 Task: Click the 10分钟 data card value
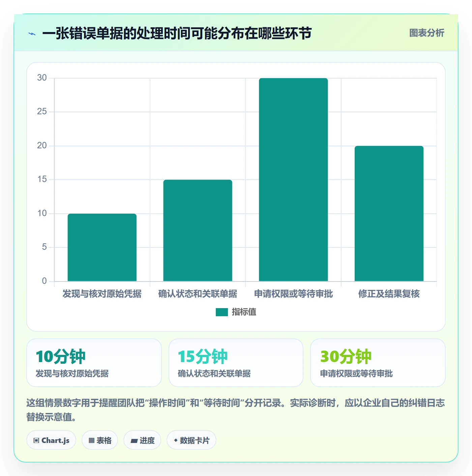pyautogui.click(x=61, y=357)
